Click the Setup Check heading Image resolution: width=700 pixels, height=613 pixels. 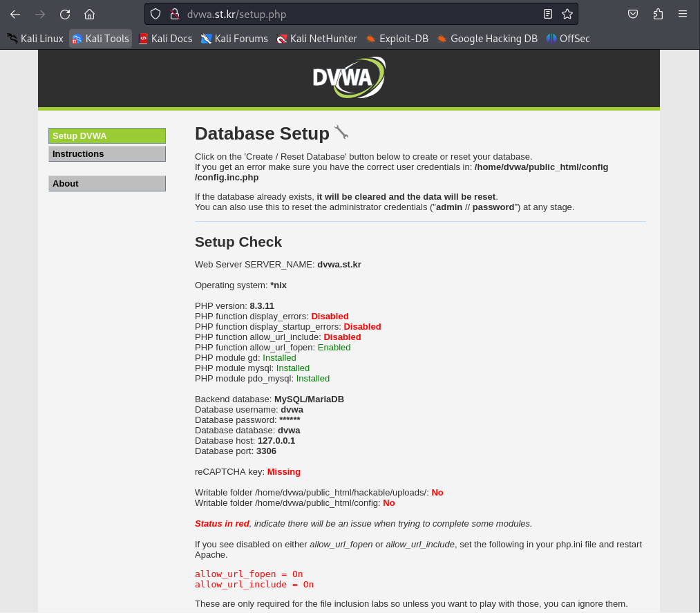coord(238,242)
